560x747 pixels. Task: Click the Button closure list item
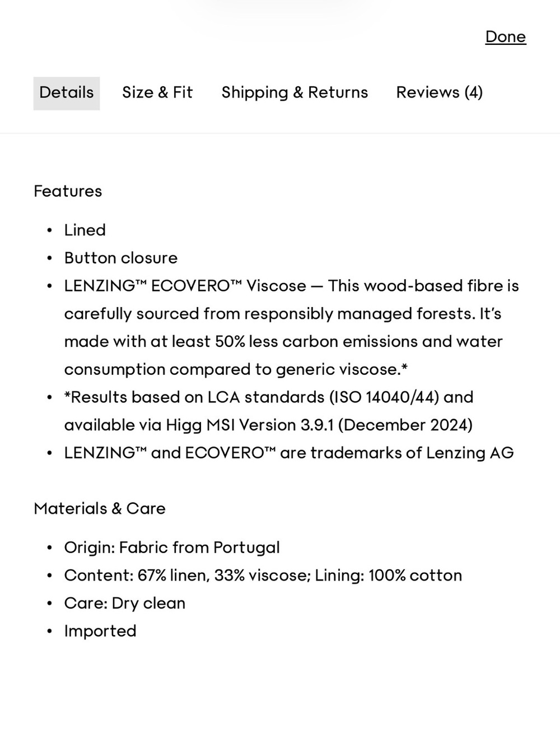click(121, 258)
